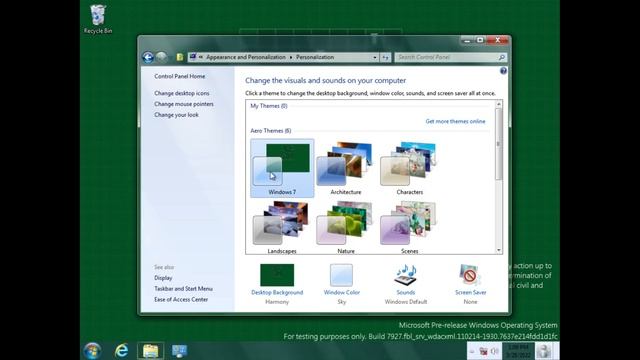Viewport: 640px width, 360px height.
Task: Go back with the Back arrow button
Action: (x=148, y=57)
